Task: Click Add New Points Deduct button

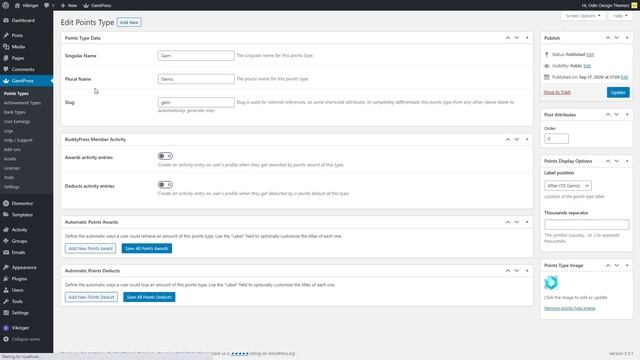Action: click(91, 297)
